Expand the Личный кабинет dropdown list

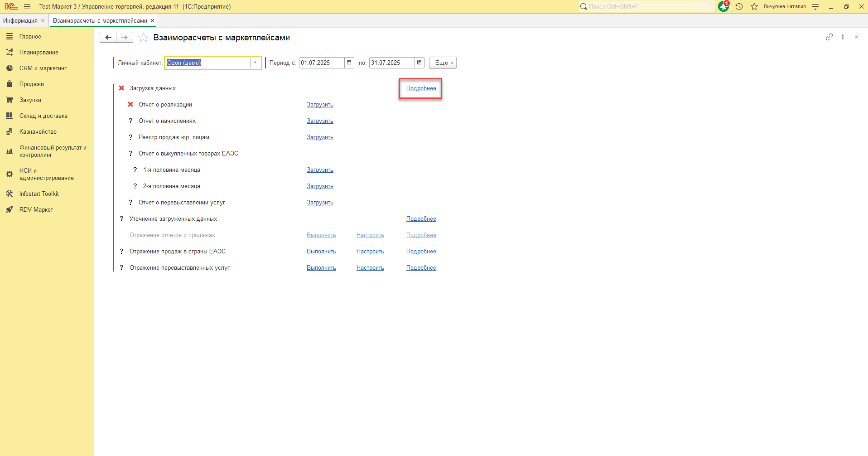(x=256, y=63)
